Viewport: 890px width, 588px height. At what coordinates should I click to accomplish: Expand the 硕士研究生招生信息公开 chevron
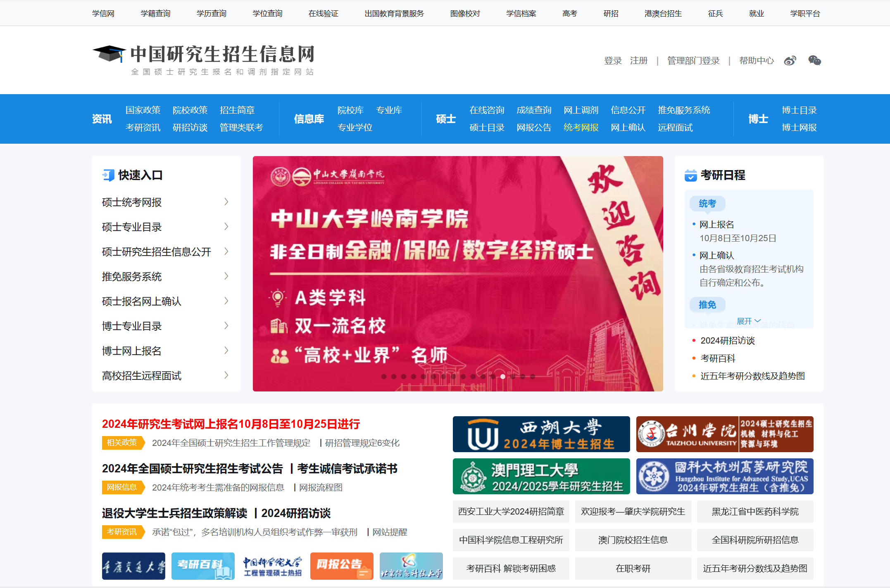tap(226, 251)
